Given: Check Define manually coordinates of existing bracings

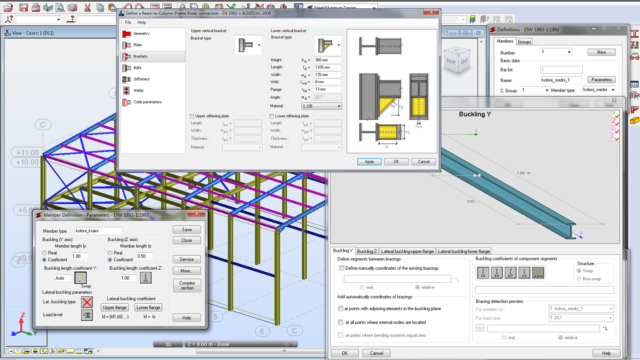Looking at the screenshot, I should [x=342, y=268].
